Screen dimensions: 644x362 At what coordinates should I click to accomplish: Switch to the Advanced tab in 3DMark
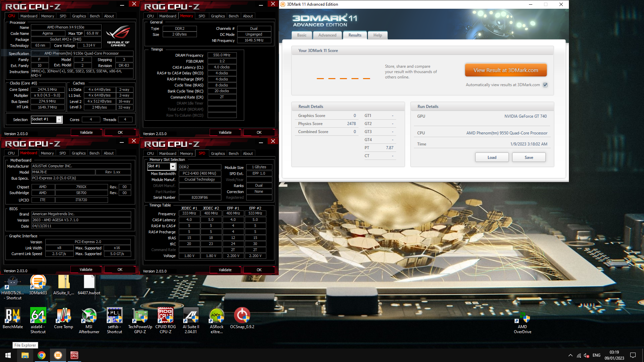tap(327, 35)
